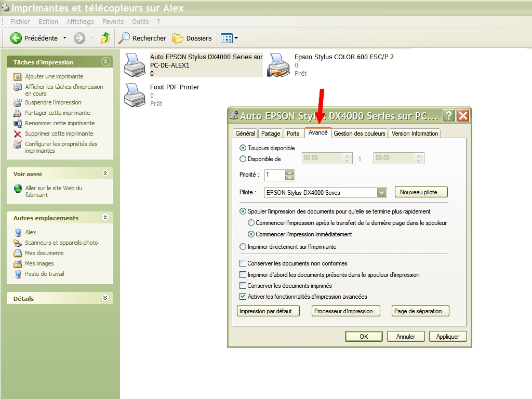Uncheck Activer les fonctionnalités d'impression avancées

(x=243, y=297)
